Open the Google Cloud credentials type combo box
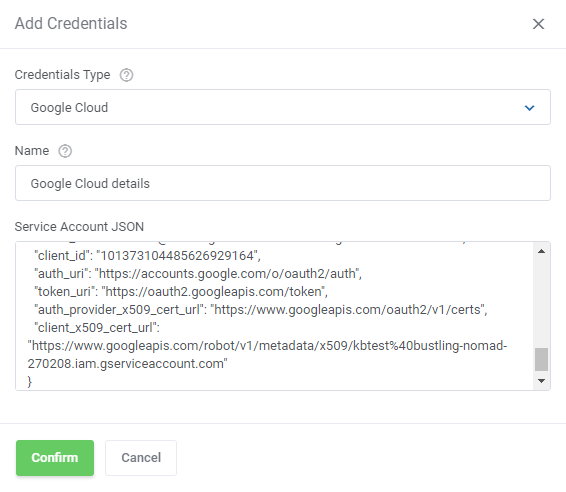Image resolution: width=566 pixels, height=492 pixels. (x=283, y=107)
